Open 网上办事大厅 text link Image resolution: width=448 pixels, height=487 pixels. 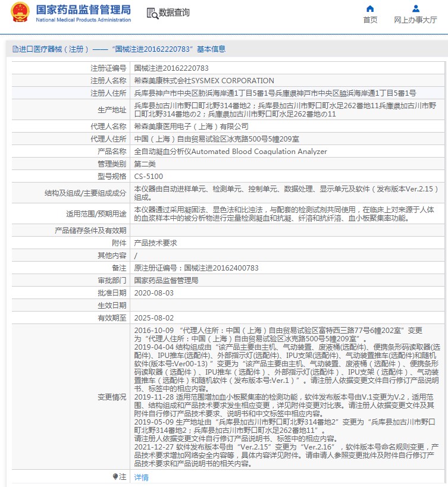coord(415,20)
